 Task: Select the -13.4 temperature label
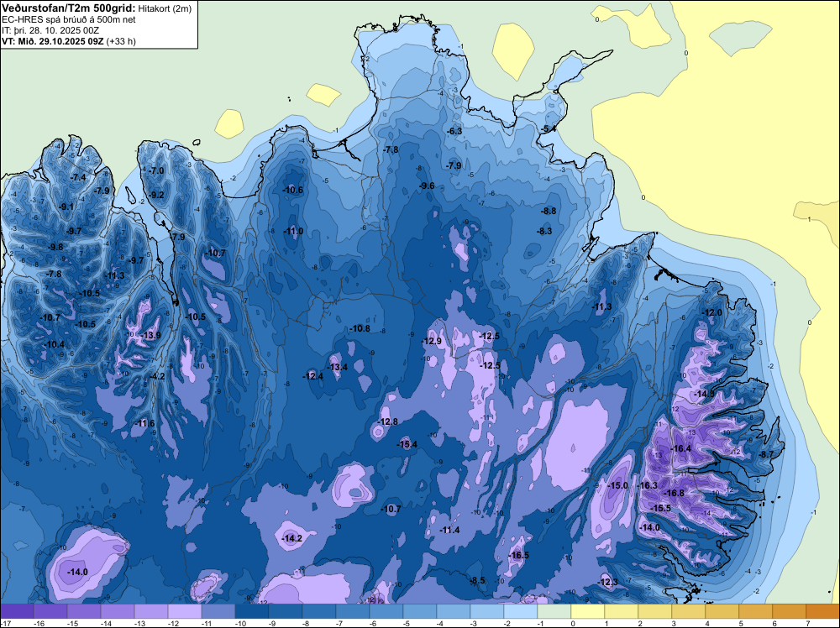click(337, 367)
